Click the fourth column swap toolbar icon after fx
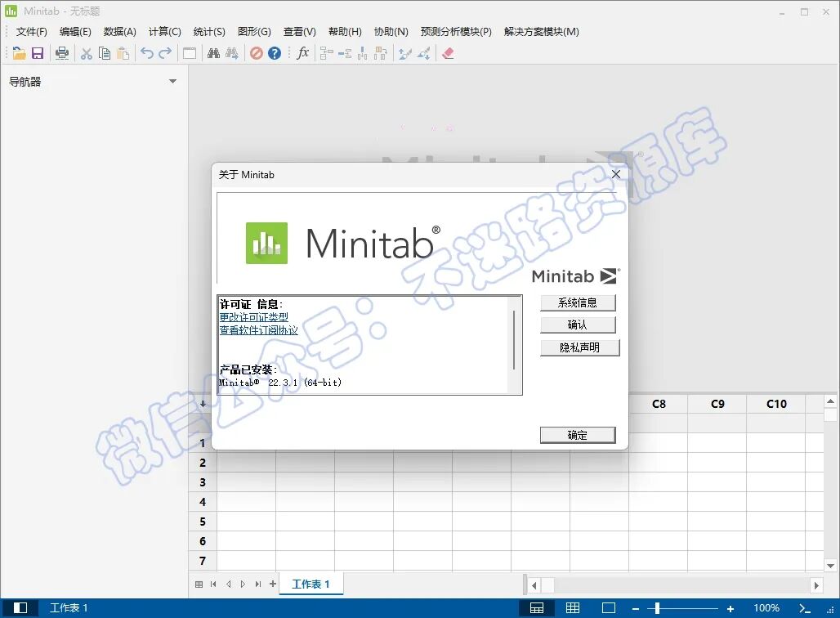This screenshot has height=618, width=840. [380, 53]
